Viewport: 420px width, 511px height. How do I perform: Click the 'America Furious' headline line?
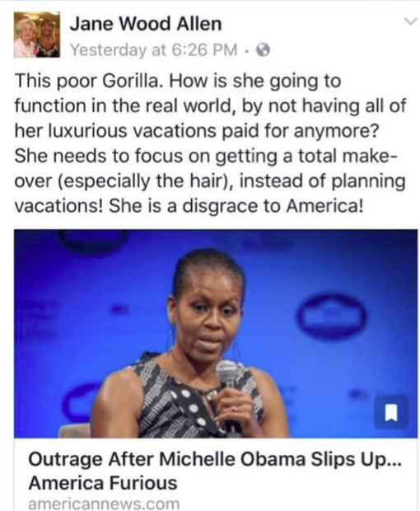(x=103, y=483)
